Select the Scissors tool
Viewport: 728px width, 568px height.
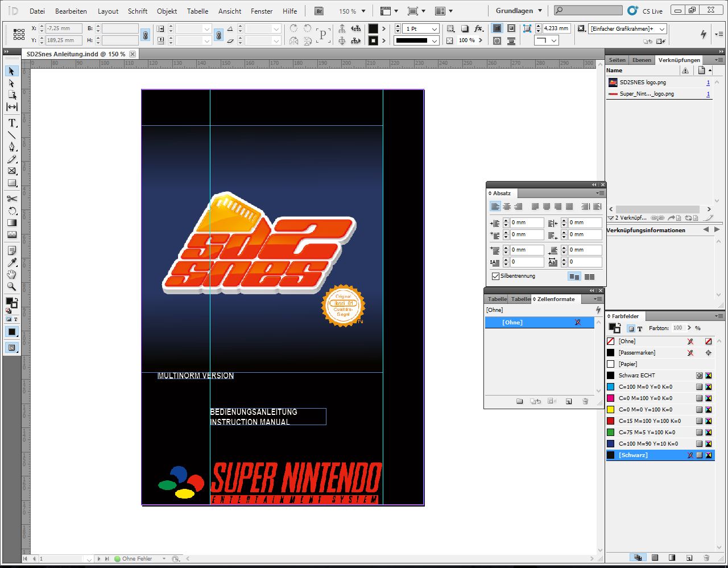(x=11, y=199)
